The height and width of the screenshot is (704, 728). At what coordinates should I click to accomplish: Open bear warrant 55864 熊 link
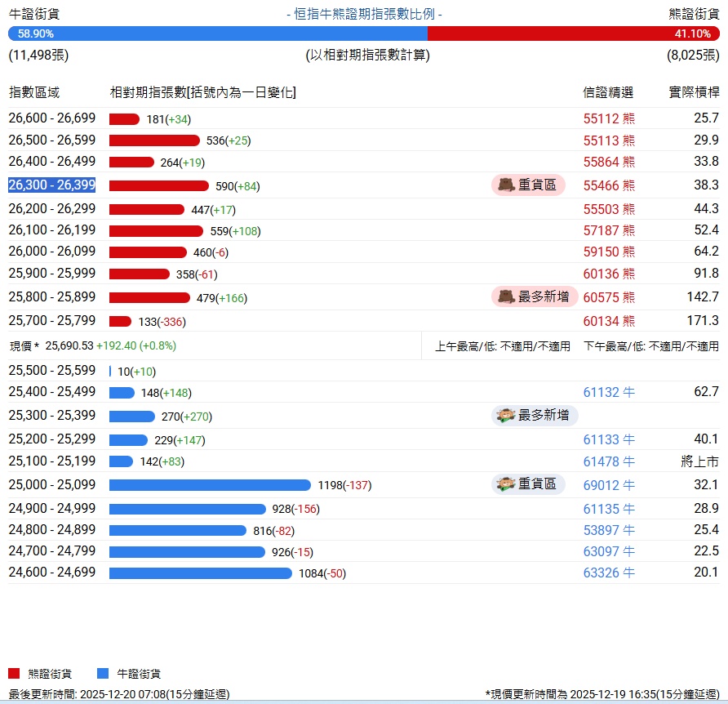(x=609, y=162)
